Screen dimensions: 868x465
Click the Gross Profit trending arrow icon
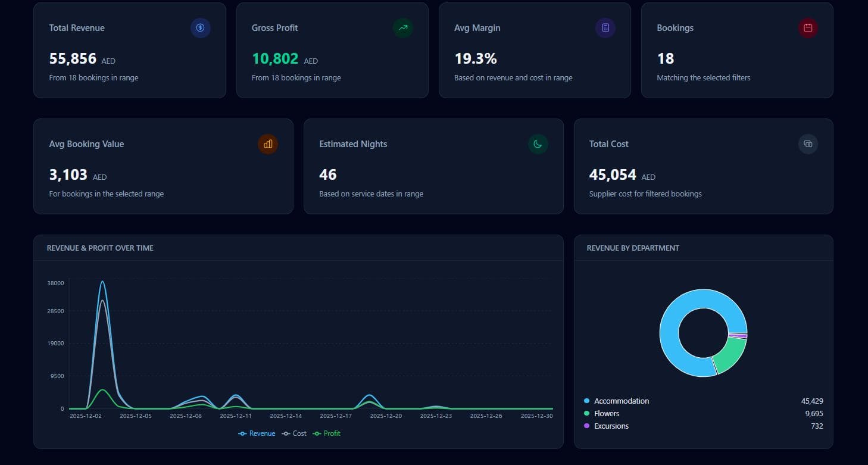click(x=403, y=27)
